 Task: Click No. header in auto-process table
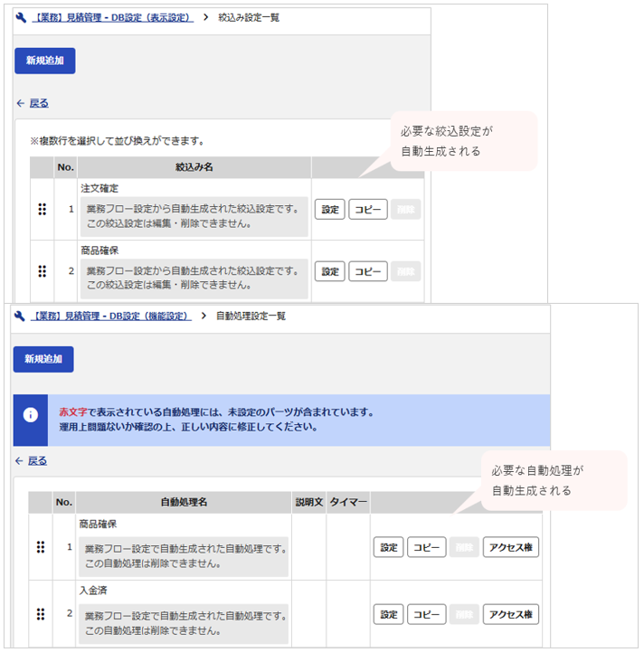coord(64,502)
